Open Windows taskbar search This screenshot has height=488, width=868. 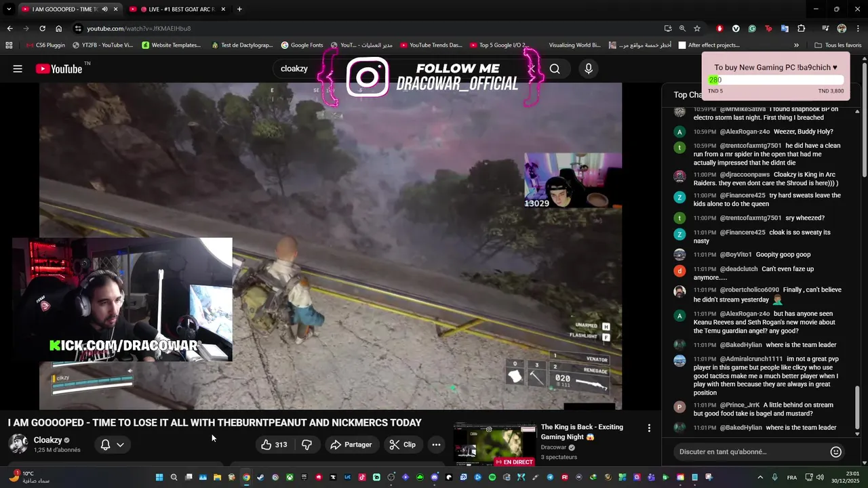[x=174, y=477]
